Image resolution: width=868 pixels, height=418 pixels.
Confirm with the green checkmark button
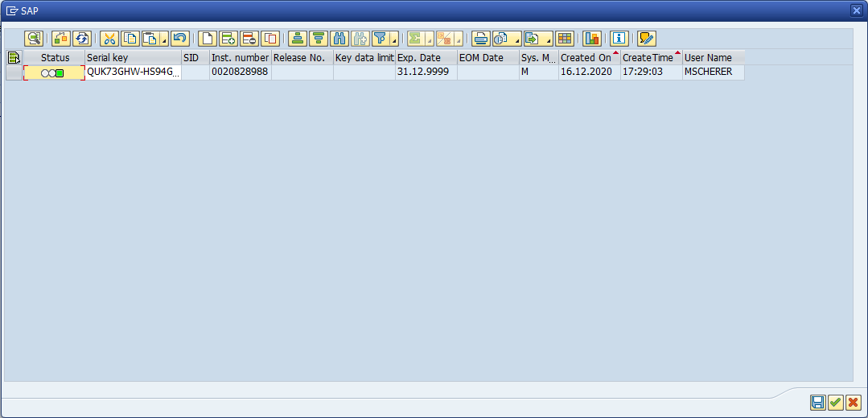click(835, 402)
